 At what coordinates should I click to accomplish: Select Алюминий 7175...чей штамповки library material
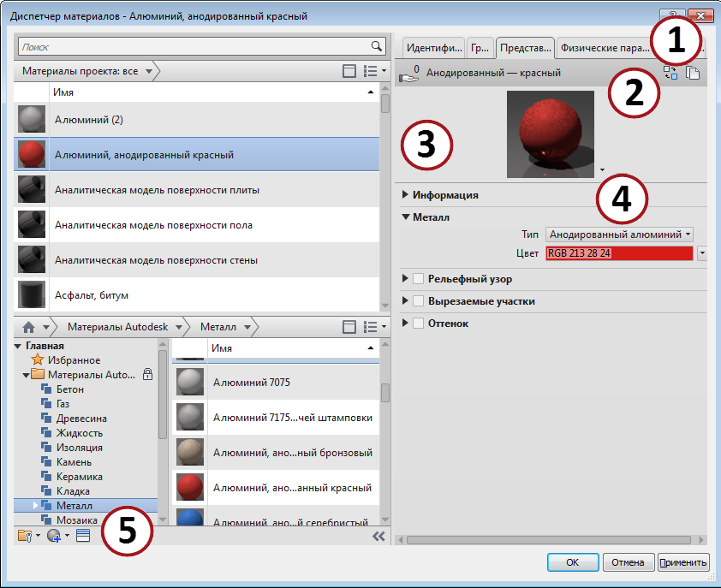276,418
